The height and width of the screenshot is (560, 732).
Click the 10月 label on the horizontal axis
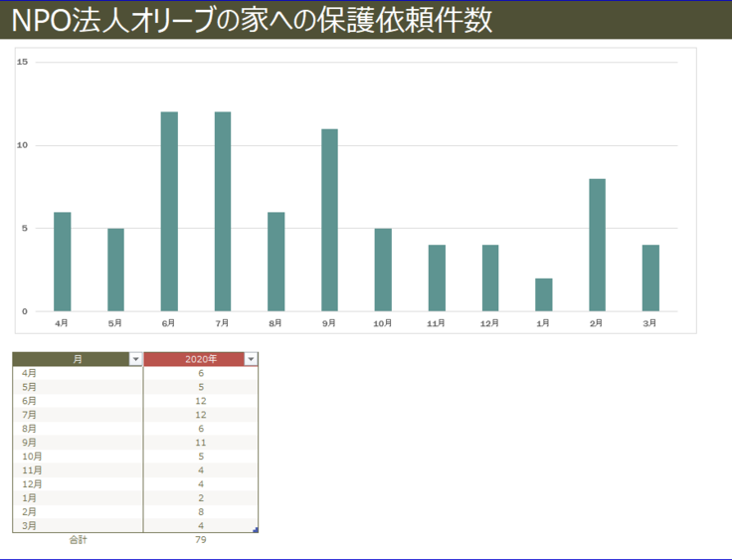pyautogui.click(x=382, y=323)
